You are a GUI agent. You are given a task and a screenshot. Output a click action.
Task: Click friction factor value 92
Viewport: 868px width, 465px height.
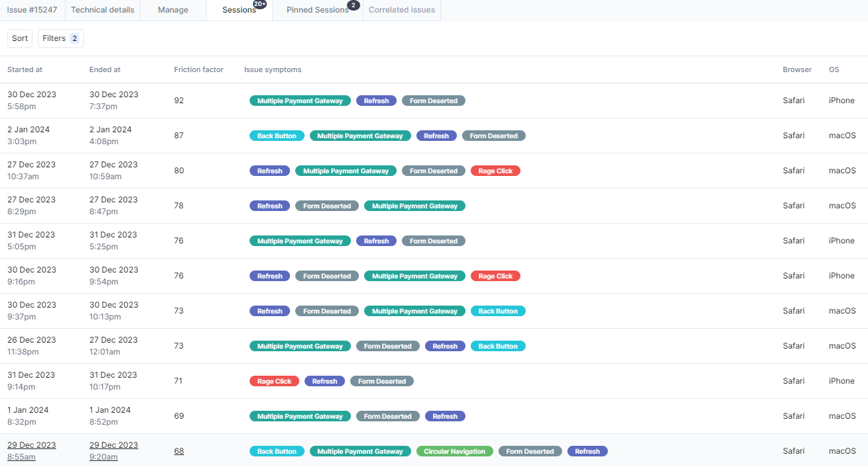click(179, 101)
